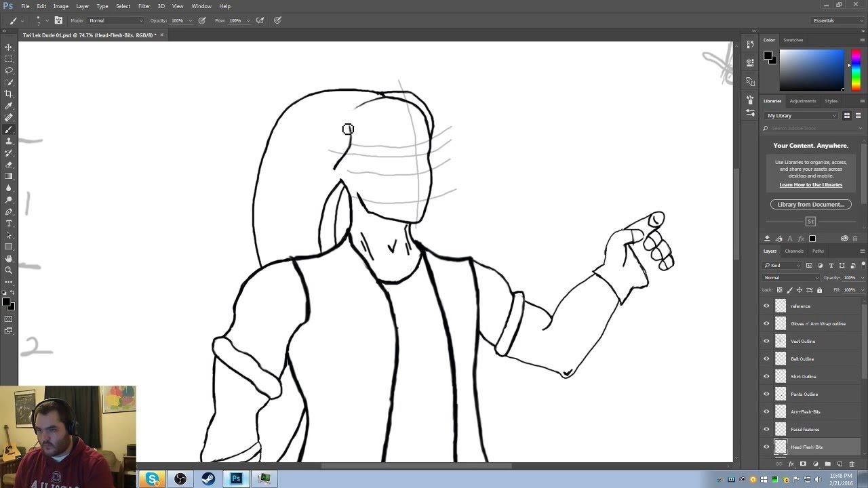868x488 pixels.
Task: Toggle the brush panel from options bar
Action: coord(58,20)
